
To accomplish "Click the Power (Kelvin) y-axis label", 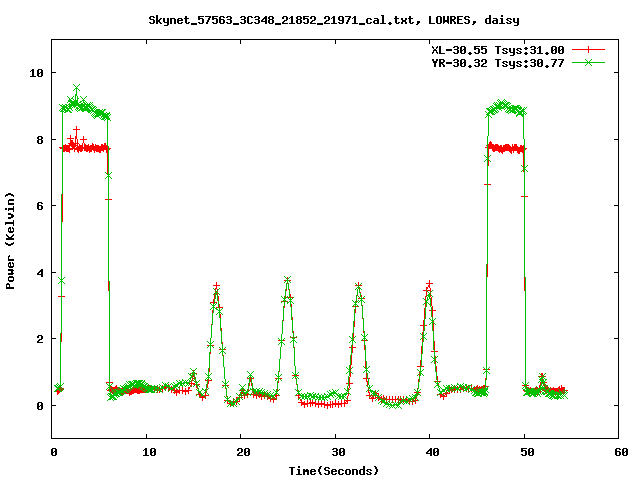I will [x=11, y=240].
